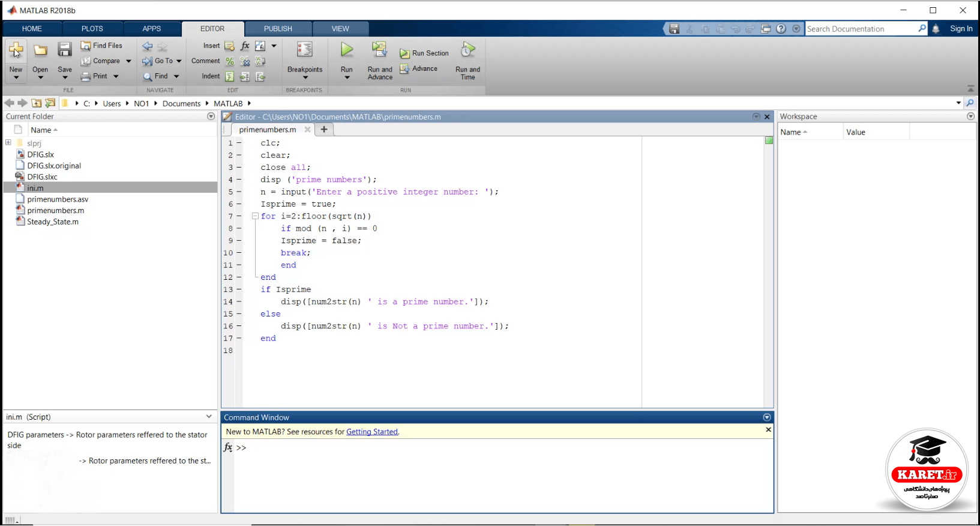Dismiss the Getting Started banner

tap(768, 430)
